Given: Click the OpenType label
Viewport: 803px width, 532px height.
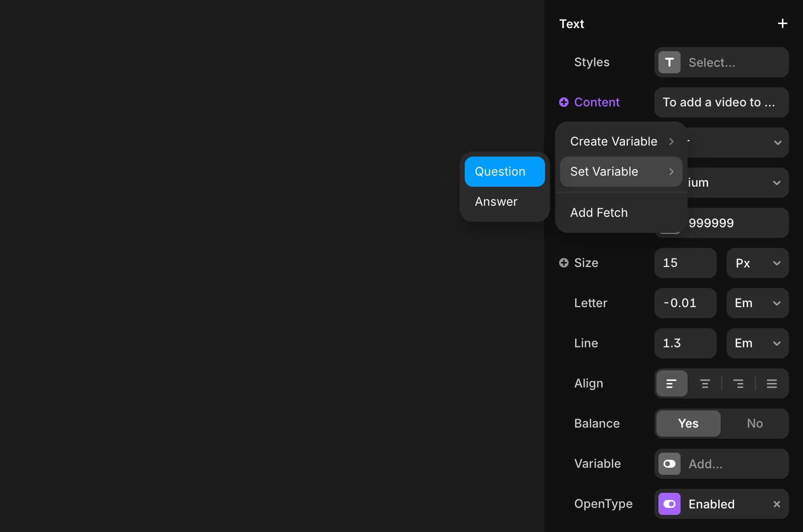Looking at the screenshot, I should pos(603,504).
